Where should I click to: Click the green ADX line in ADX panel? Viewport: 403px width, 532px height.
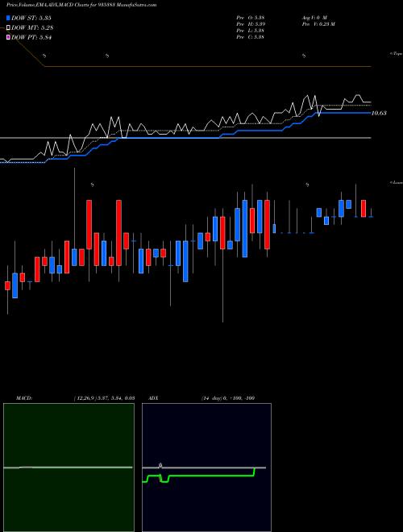(210, 476)
